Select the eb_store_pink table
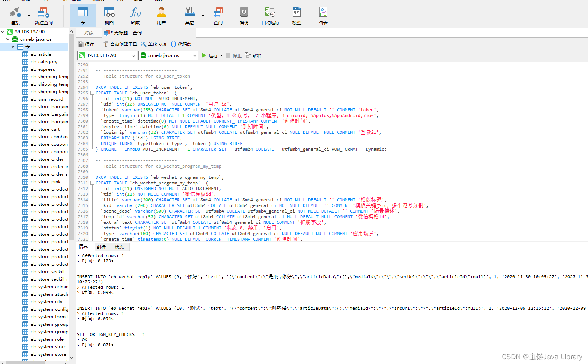The image size is (588, 364). 46,182
